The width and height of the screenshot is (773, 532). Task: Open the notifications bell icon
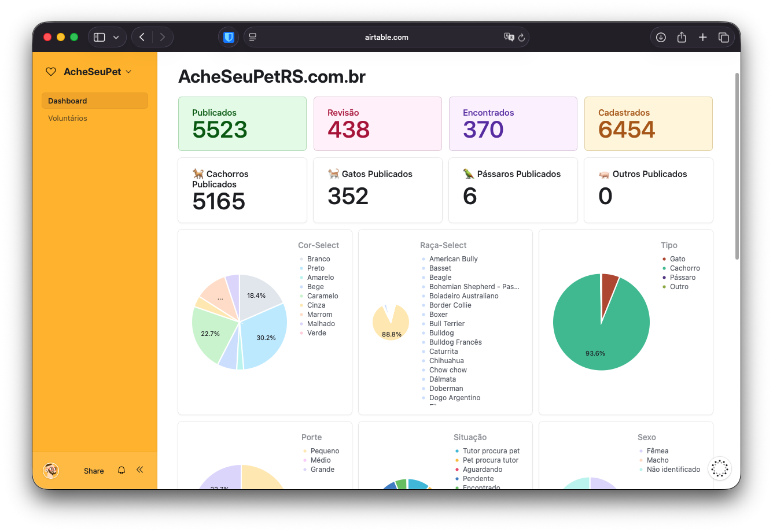click(122, 470)
